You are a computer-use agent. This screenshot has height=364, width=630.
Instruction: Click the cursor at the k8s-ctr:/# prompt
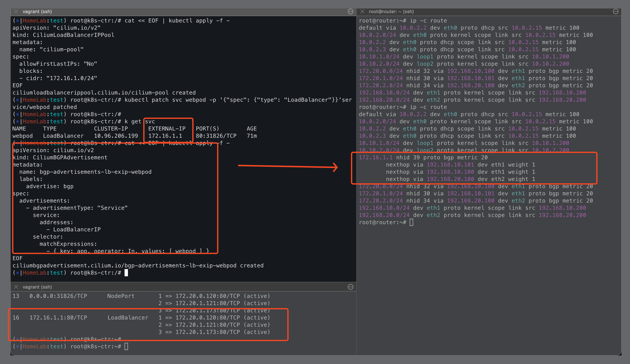point(126,273)
